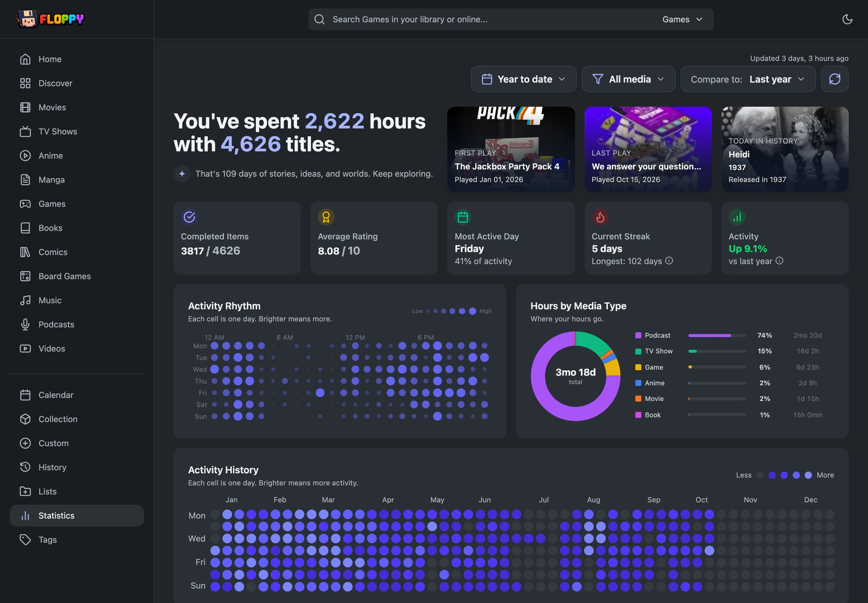868x603 pixels.
Task: Open the Movies section
Action: [76, 107]
